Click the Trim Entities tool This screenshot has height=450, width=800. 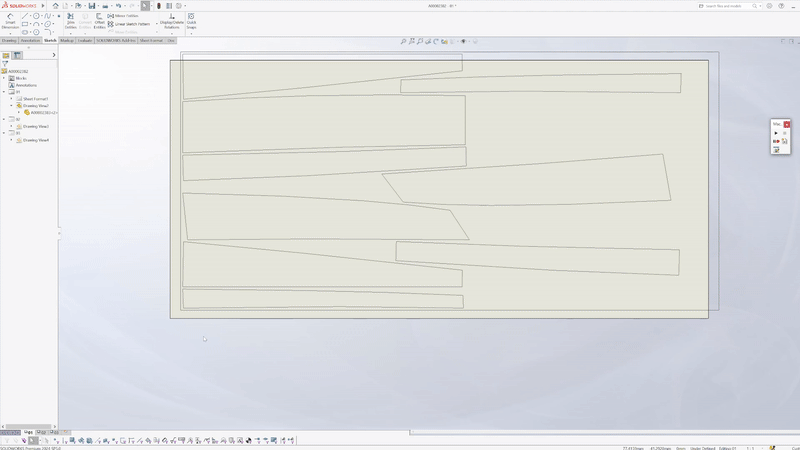pos(71,21)
